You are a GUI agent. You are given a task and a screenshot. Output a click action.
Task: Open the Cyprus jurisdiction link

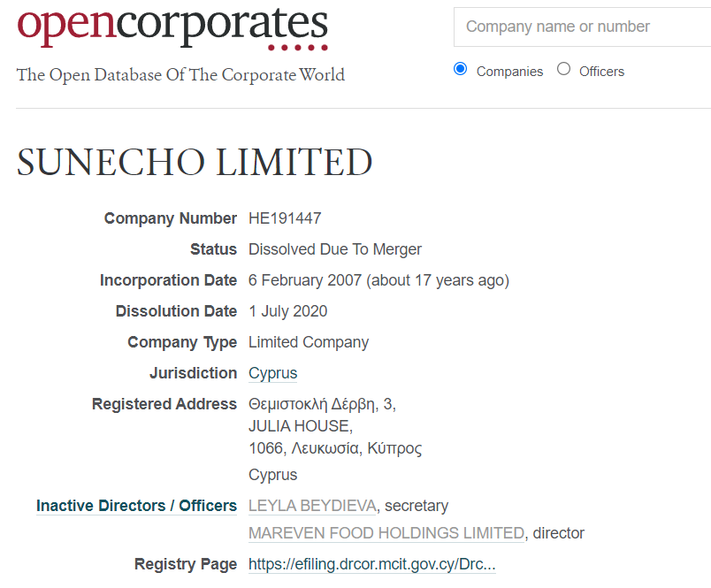click(x=272, y=373)
